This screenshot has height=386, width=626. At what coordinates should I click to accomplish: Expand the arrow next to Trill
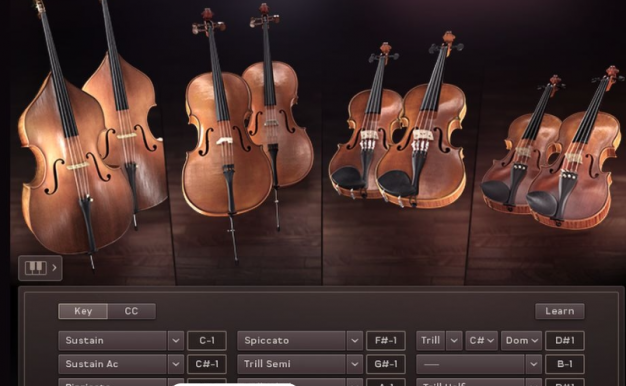point(454,340)
